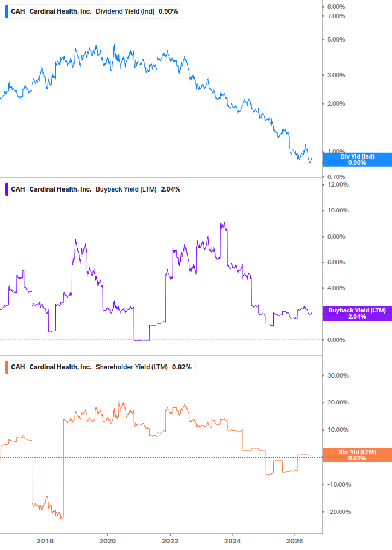Viewport: 392px width, 550px height.
Task: Click the 10.00% tick on shareholder axis
Action: click(338, 430)
